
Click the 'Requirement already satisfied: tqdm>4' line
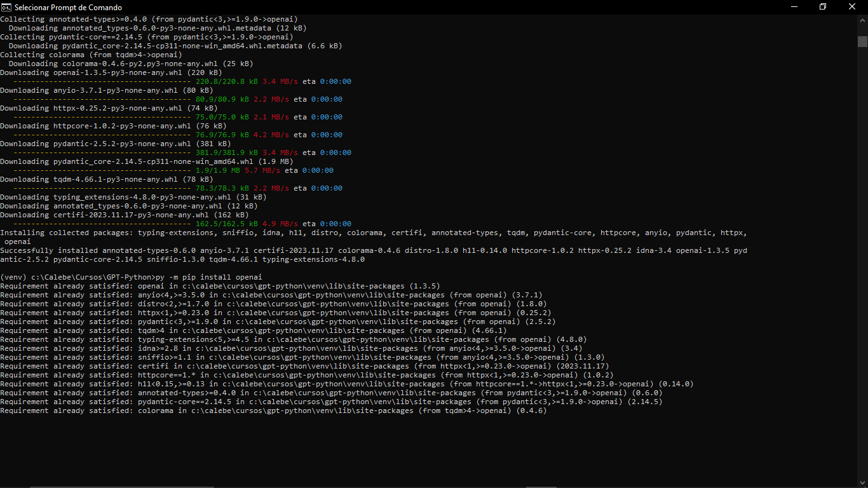[x=254, y=330]
